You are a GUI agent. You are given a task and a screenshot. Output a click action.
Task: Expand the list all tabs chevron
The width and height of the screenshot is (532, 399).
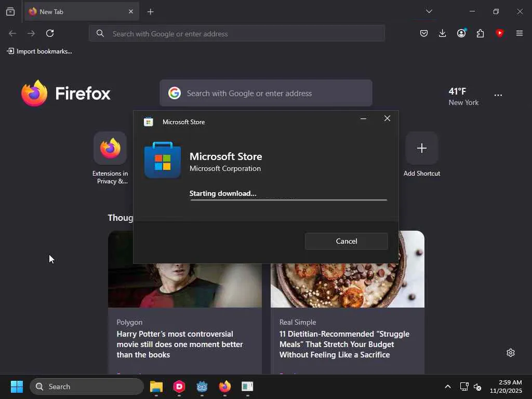(x=429, y=11)
